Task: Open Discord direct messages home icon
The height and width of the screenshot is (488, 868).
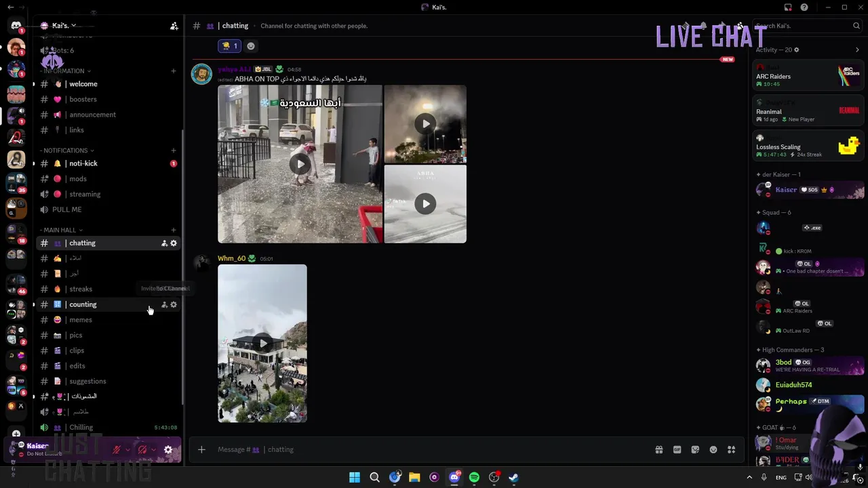Action: click(16, 26)
